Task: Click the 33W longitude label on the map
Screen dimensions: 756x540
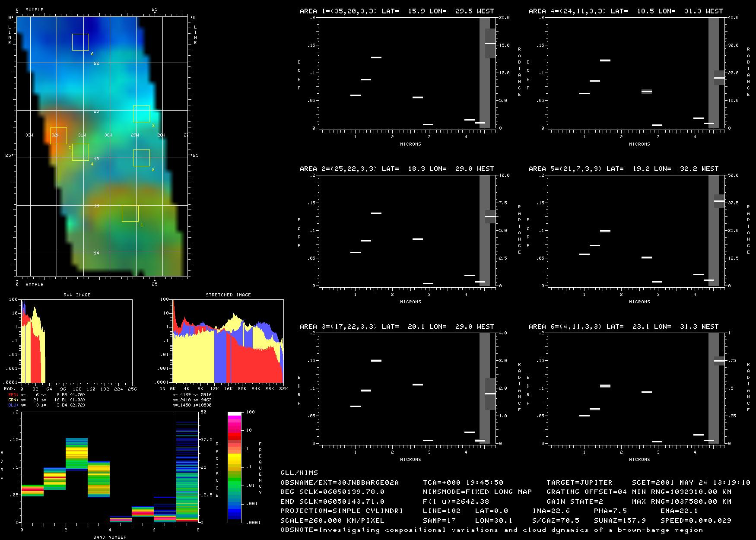Action: [29, 136]
